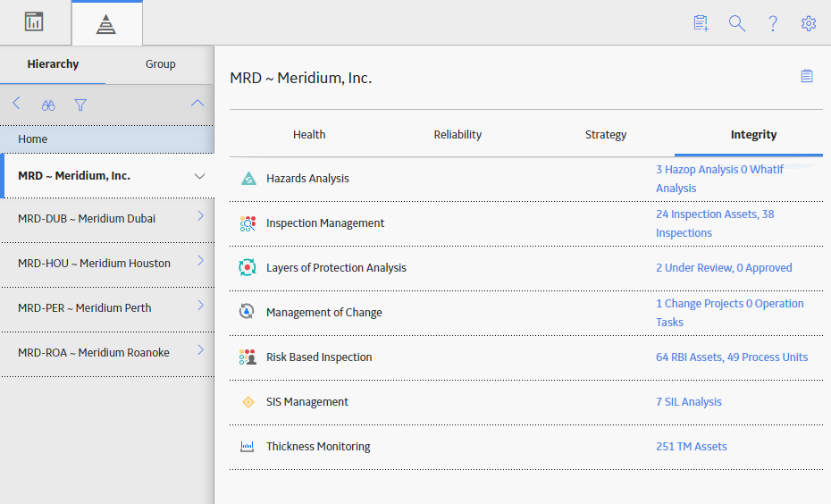Open 24 Inspection Assets, 38 Inspections link
The width and height of the screenshot is (831, 504).
click(715, 223)
